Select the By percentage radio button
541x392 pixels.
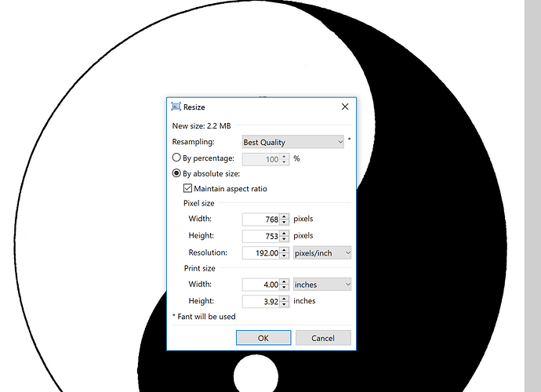click(x=176, y=158)
